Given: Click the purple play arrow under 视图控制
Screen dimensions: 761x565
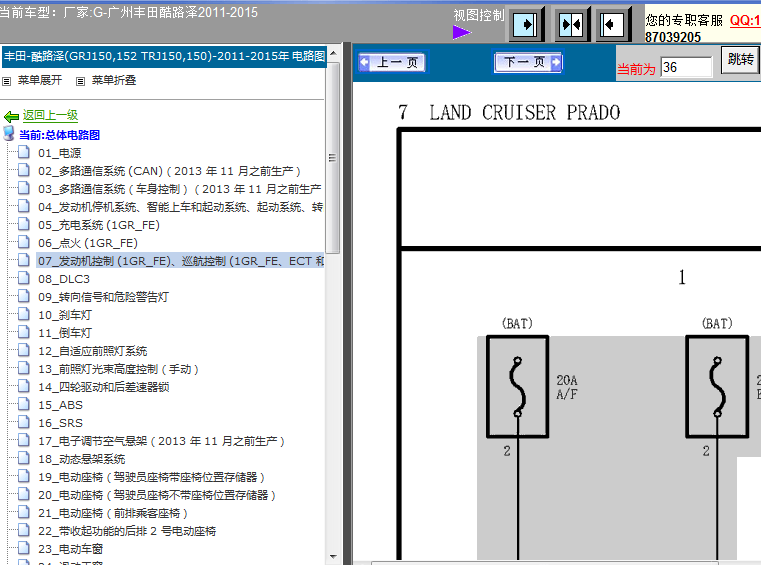Looking at the screenshot, I should (x=462, y=33).
